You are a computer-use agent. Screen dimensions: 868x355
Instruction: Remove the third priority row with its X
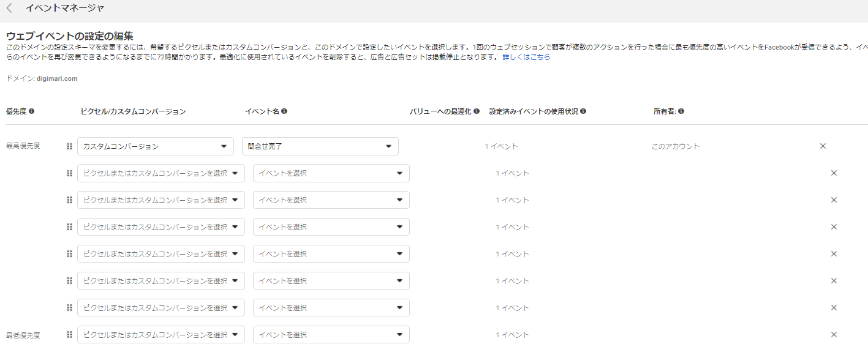tap(834, 200)
